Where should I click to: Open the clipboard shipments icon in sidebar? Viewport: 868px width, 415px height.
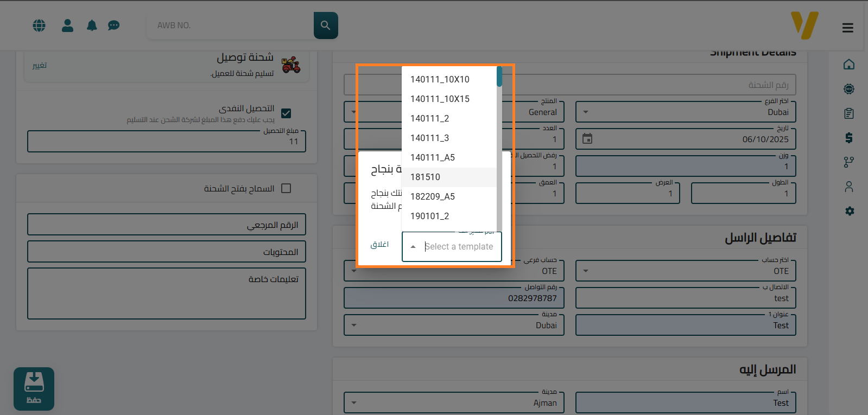[849, 113]
